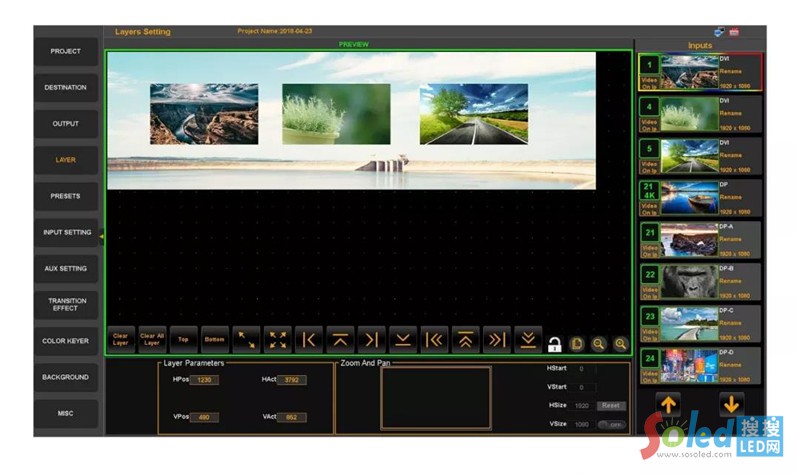Click the layer lock icon
Viewport: 796px width, 475px height.
pos(554,344)
